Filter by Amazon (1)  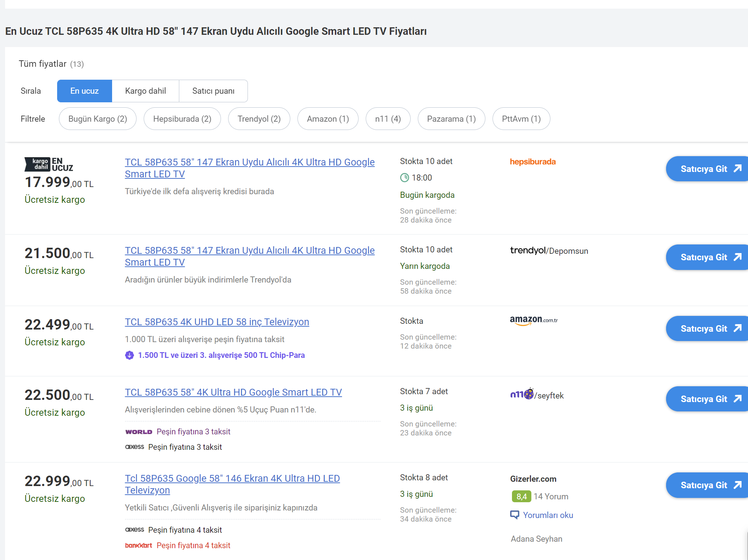[x=328, y=119]
